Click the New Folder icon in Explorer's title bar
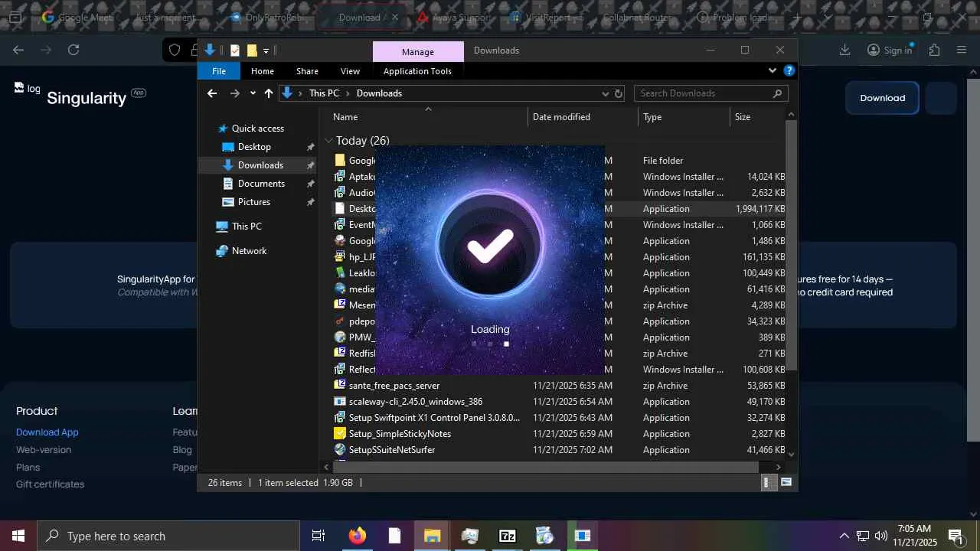This screenshot has width=980, height=551. pyautogui.click(x=252, y=51)
